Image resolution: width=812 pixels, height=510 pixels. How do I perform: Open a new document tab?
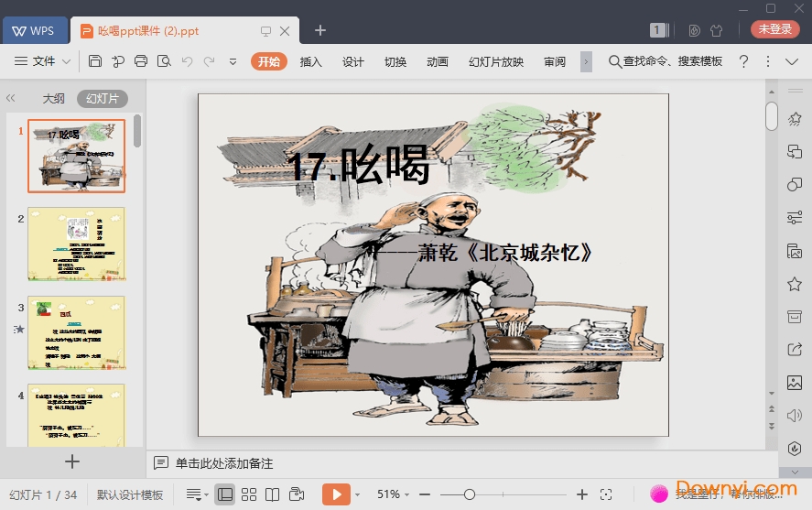[x=320, y=30]
